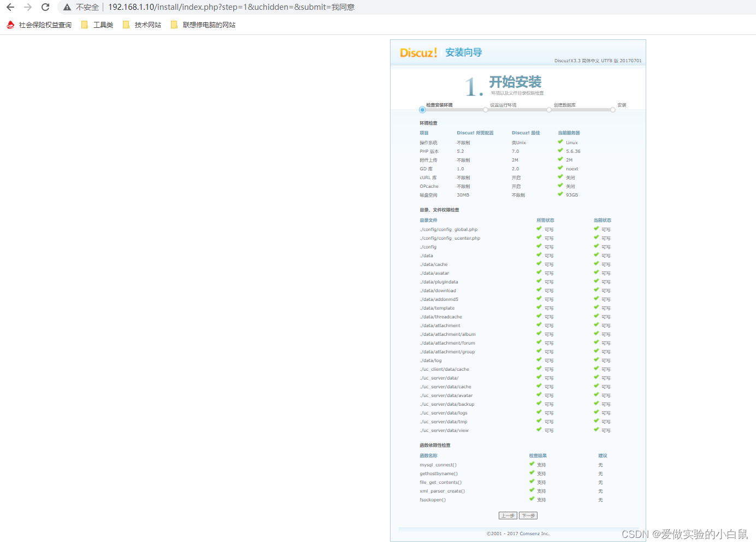Click the 磁盘空间 row label

[x=428, y=195]
